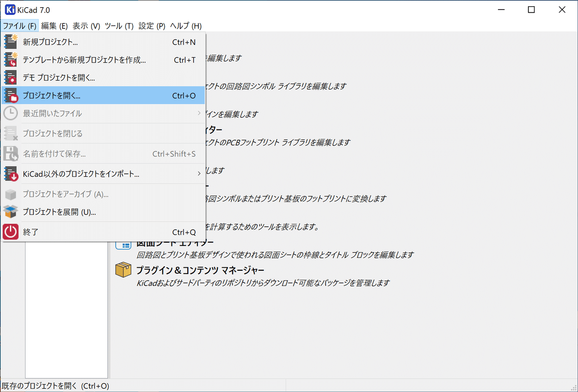Click the text ending フットプリントに変換します
Screen dimensions: 578x392
click(x=296, y=198)
